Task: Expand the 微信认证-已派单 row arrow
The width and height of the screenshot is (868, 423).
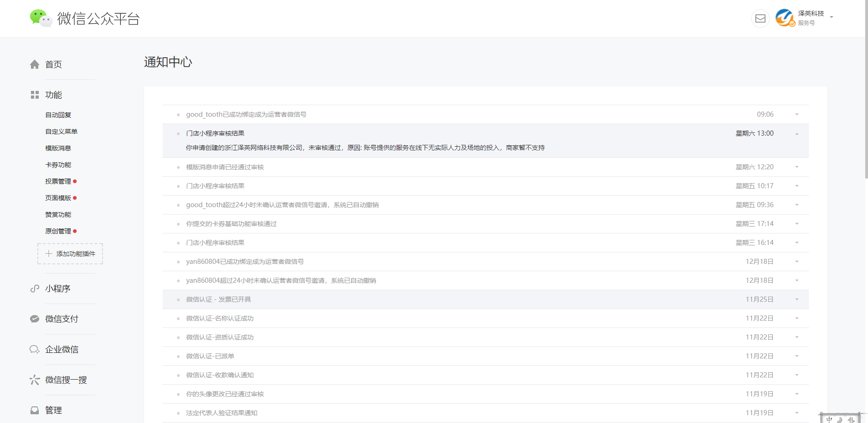Action: pos(797,356)
